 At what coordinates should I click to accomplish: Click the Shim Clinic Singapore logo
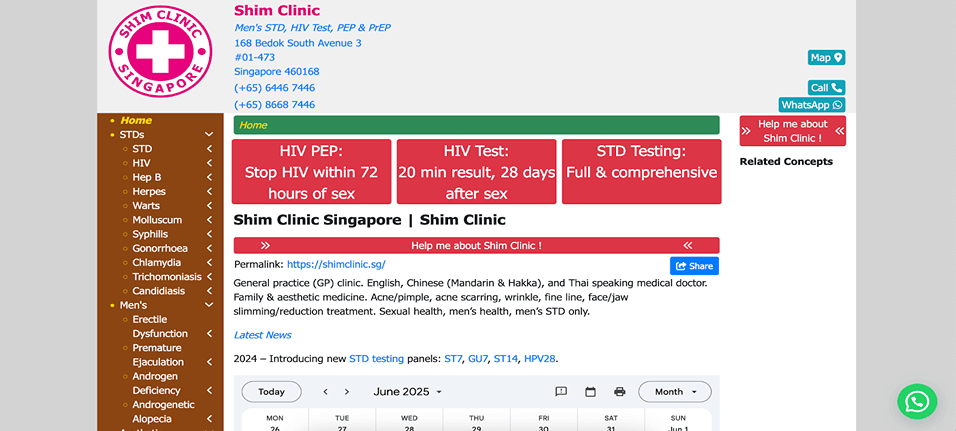160,51
